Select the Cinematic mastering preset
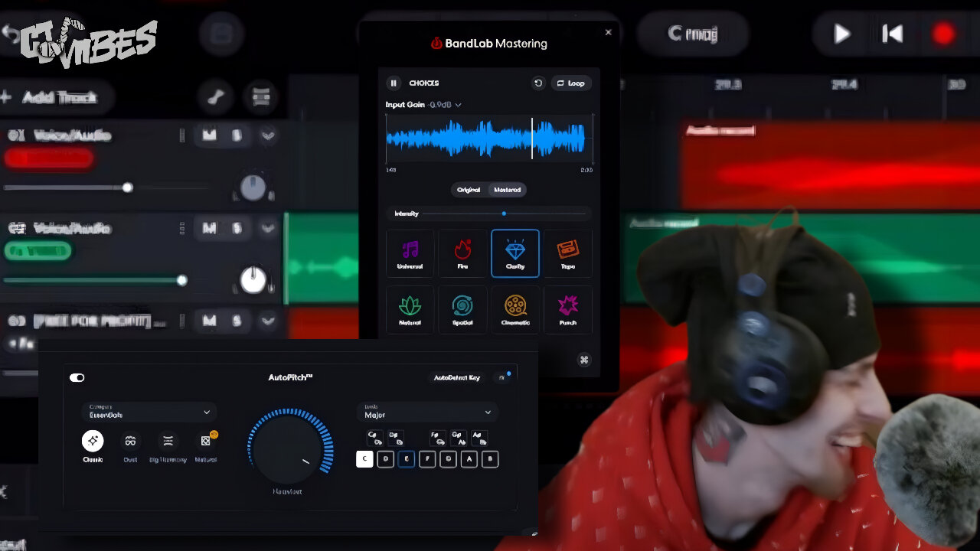Image resolution: width=980 pixels, height=551 pixels. click(x=515, y=310)
